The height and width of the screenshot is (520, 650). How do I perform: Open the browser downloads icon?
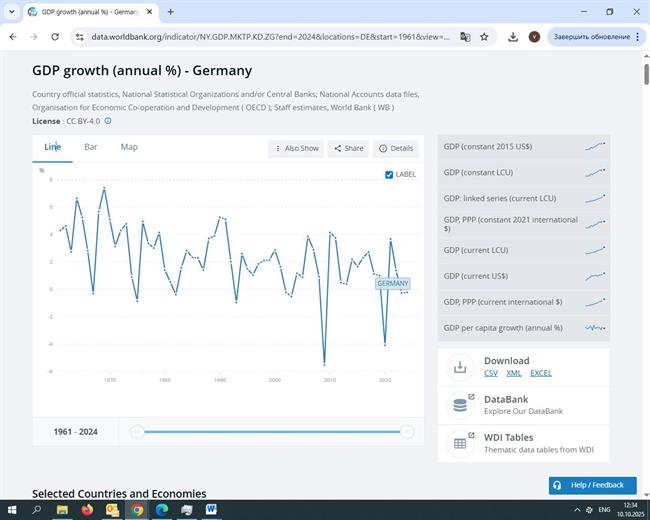click(x=513, y=37)
